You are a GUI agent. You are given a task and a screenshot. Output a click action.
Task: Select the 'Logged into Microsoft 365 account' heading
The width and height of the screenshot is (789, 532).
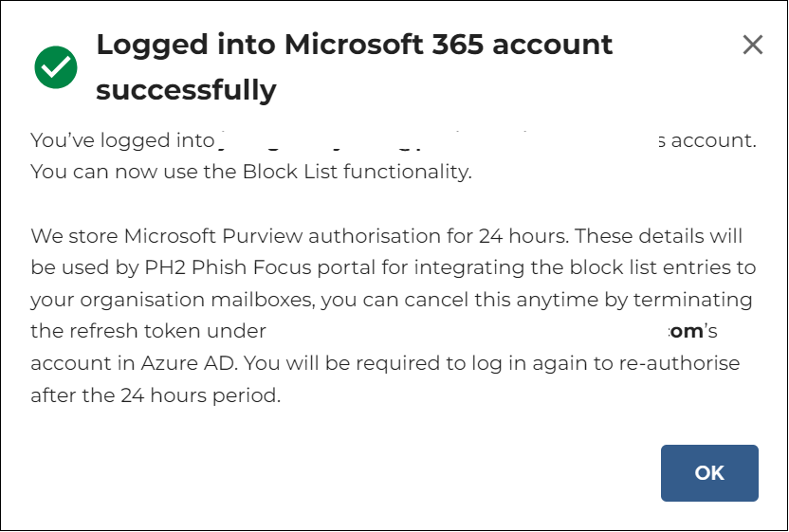click(355, 45)
